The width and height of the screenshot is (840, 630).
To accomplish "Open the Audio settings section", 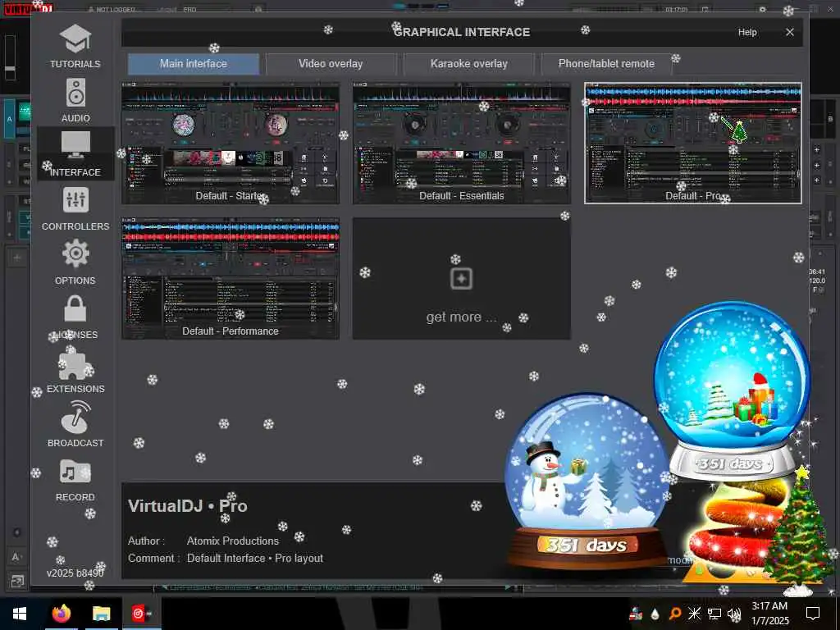I will [75, 100].
